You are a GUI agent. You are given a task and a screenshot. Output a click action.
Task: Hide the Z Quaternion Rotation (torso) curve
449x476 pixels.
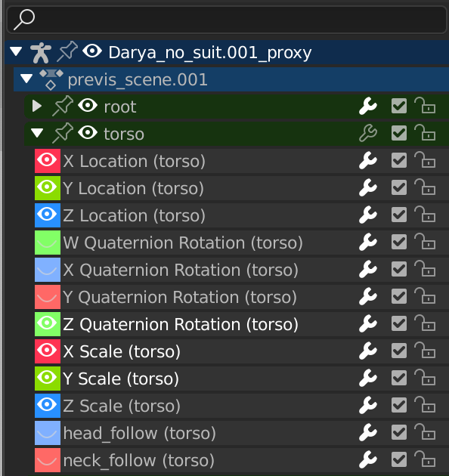tap(48, 324)
